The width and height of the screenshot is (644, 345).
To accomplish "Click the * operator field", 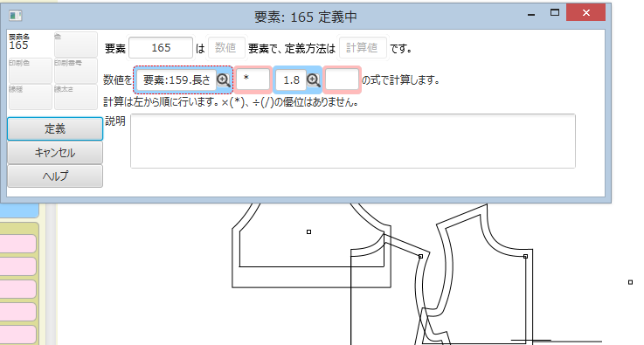I will [x=253, y=79].
